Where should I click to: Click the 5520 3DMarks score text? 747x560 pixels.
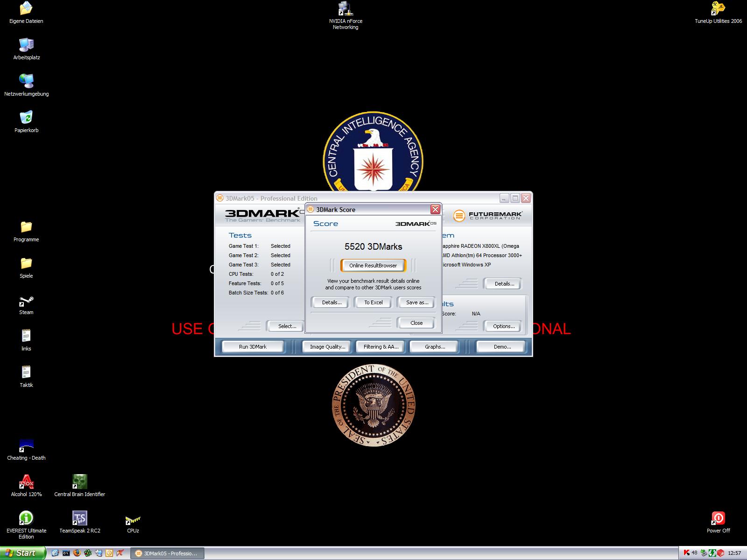[373, 246]
